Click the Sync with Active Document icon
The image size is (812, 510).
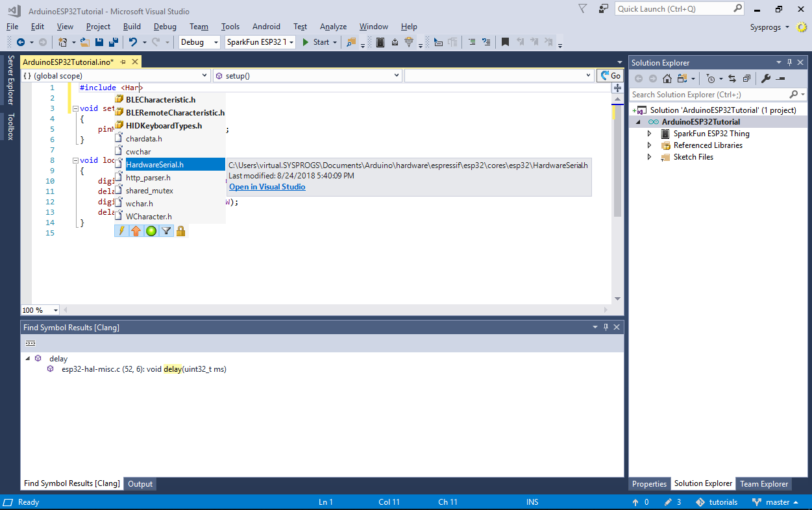point(732,79)
